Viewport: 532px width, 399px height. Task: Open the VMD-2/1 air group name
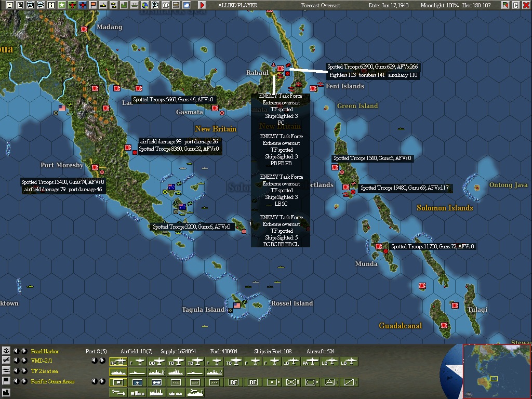click(42, 361)
